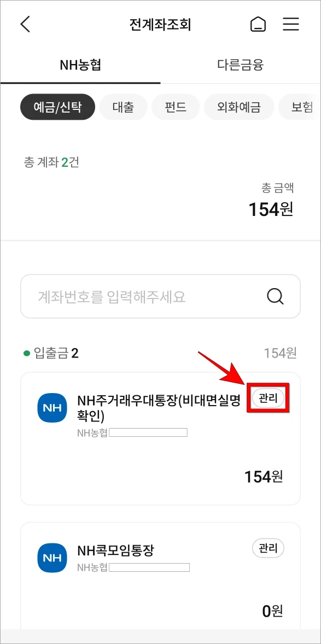Click the green dot beside 입출금
Viewport: 321px width, 644px height.
(23, 353)
